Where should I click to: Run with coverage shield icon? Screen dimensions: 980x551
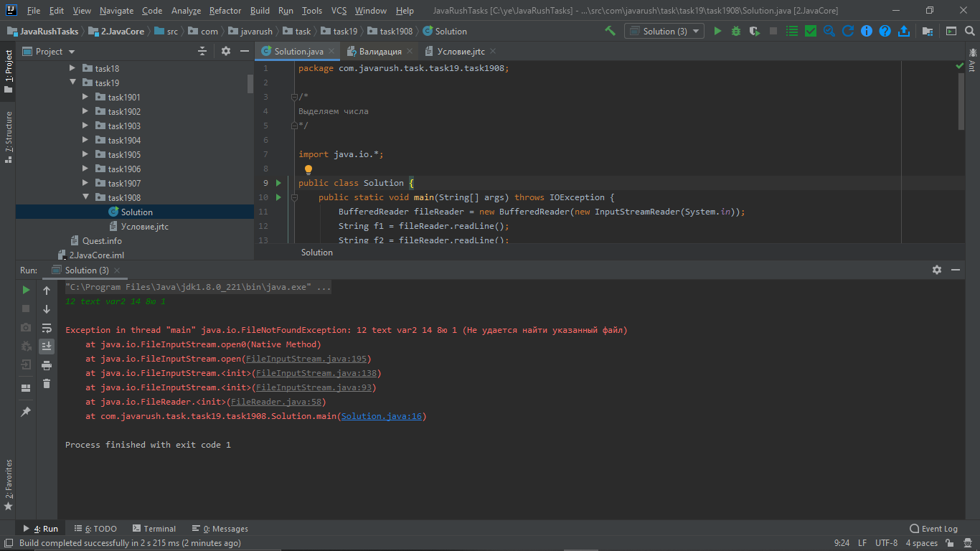(755, 31)
